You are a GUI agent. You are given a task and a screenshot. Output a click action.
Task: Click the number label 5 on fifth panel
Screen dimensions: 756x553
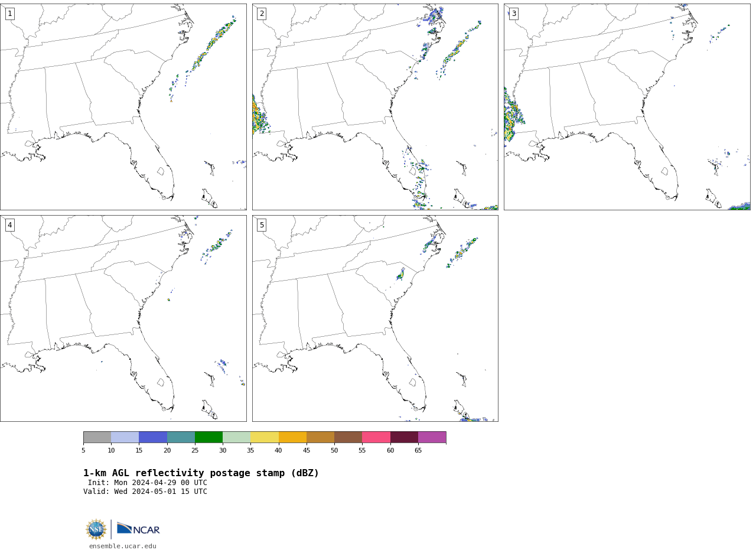click(262, 225)
